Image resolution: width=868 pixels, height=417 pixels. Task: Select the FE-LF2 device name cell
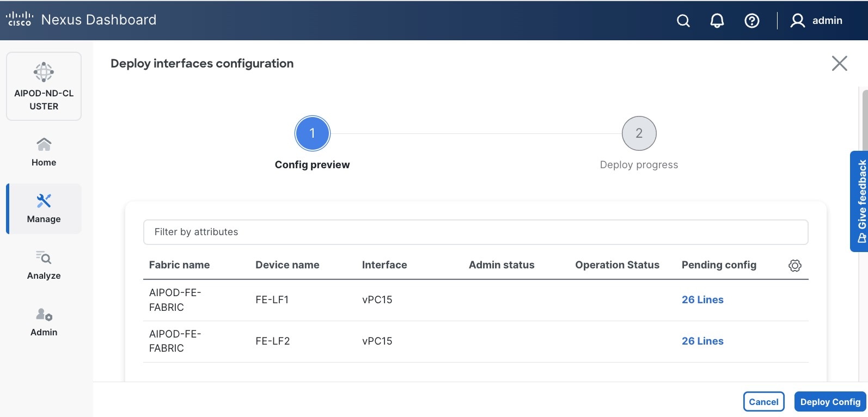pos(272,341)
